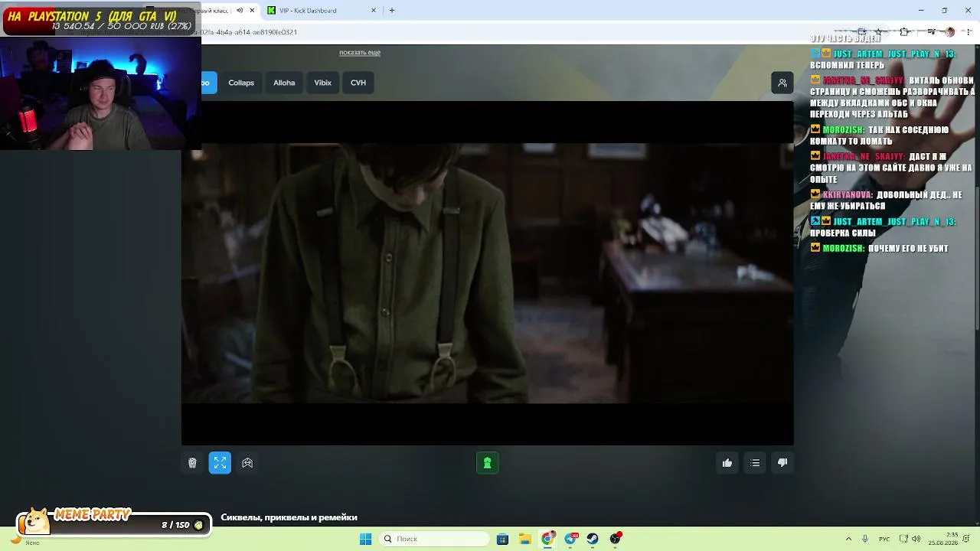
Task: Open Google Chrome from the taskbar
Action: pos(547,539)
